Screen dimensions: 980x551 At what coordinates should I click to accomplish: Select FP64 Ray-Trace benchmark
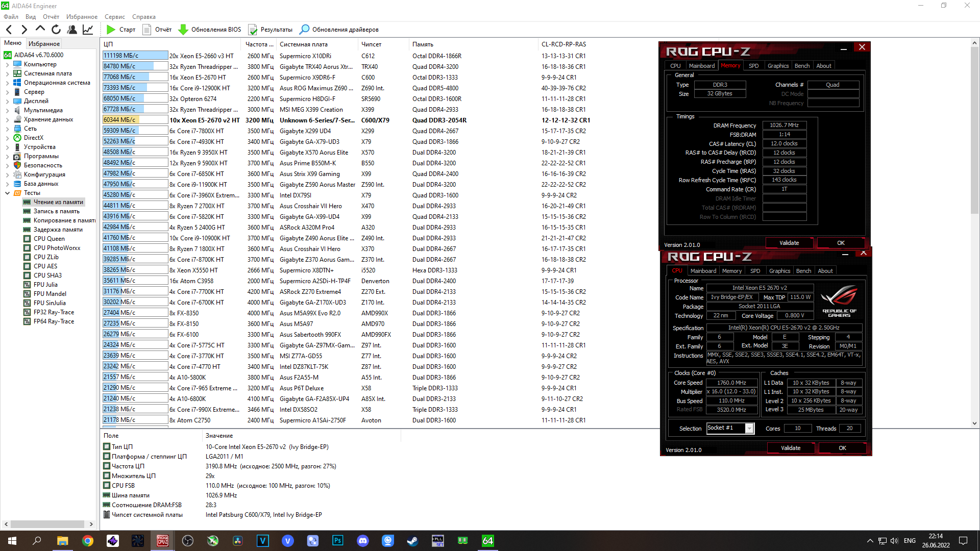(x=54, y=321)
